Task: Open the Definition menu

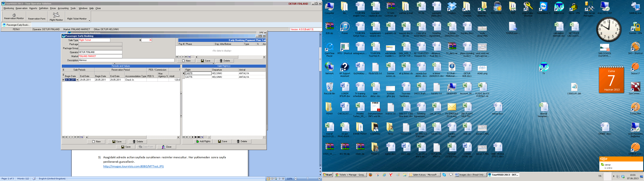Action: click(x=43, y=8)
